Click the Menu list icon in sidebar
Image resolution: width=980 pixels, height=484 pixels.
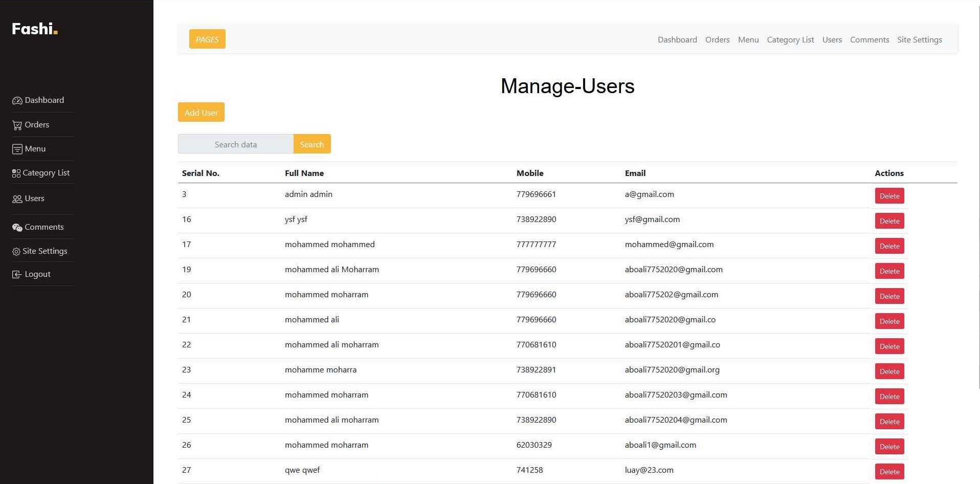pyautogui.click(x=17, y=149)
